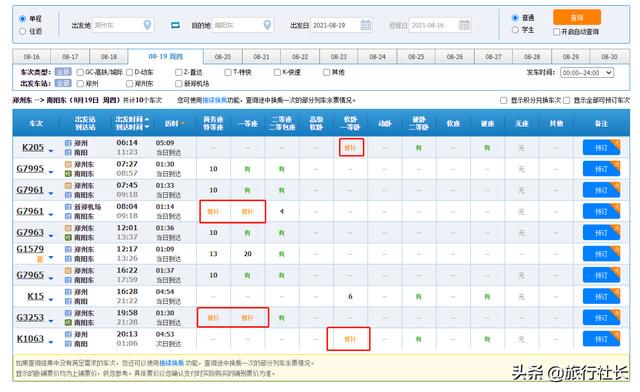
Task: Click the station icon beside 新郑机场
Action: point(68,207)
